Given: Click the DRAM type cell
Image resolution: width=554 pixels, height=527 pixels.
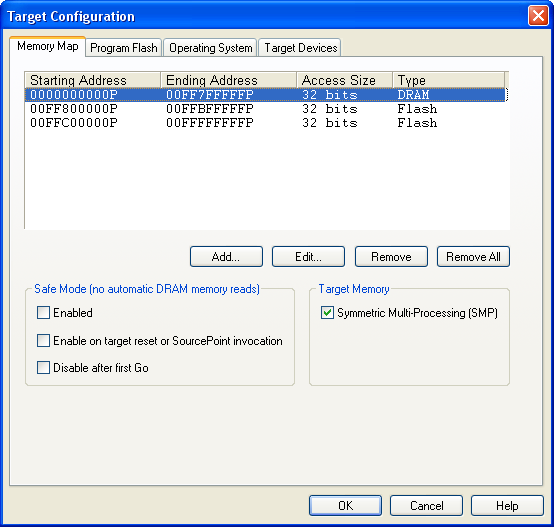Looking at the screenshot, I should click(413, 95).
